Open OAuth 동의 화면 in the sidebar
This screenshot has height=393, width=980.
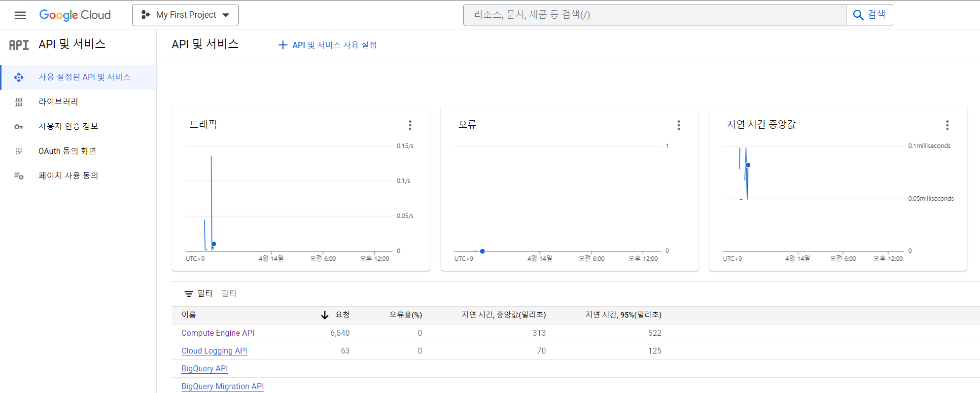point(78,151)
